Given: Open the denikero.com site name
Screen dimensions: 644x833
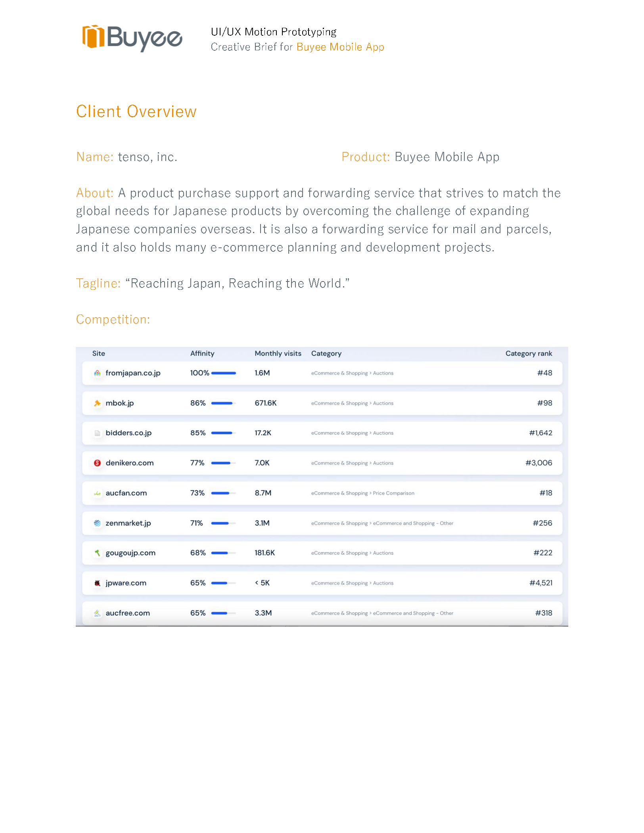Looking at the screenshot, I should (x=130, y=463).
